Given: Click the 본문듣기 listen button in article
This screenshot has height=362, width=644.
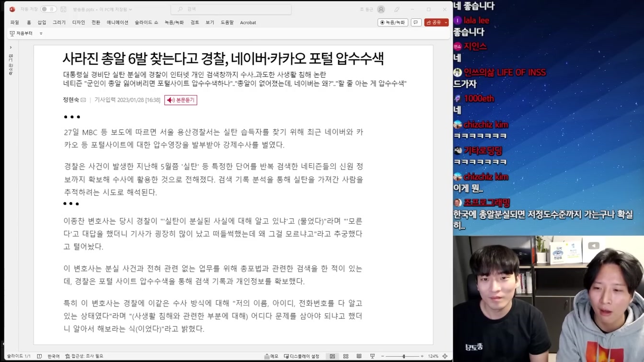Looking at the screenshot, I should [x=181, y=100].
